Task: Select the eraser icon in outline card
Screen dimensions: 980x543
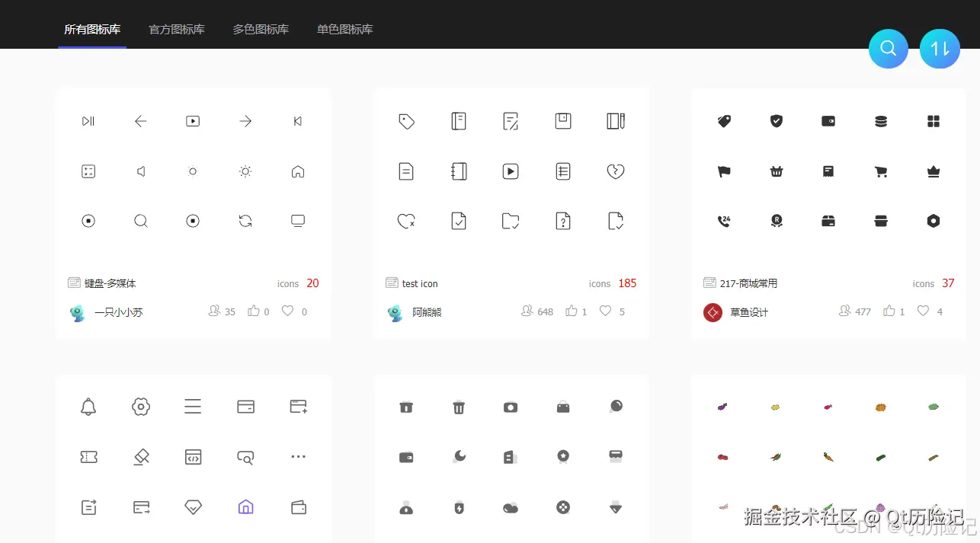Action: pos(140,457)
